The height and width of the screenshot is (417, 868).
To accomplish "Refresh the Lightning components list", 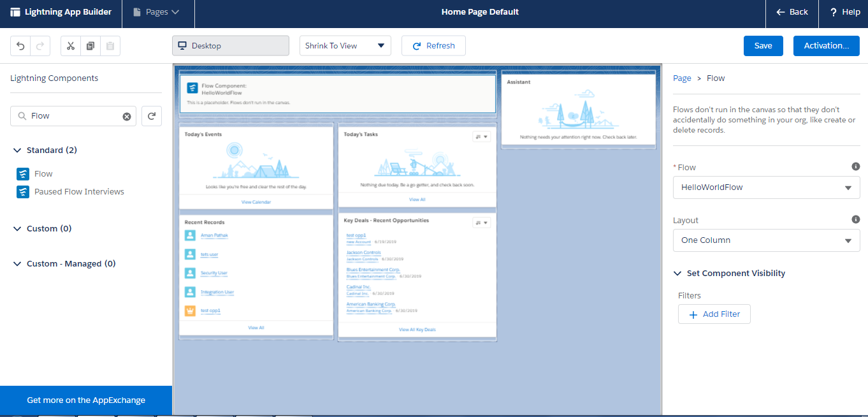I will 152,116.
